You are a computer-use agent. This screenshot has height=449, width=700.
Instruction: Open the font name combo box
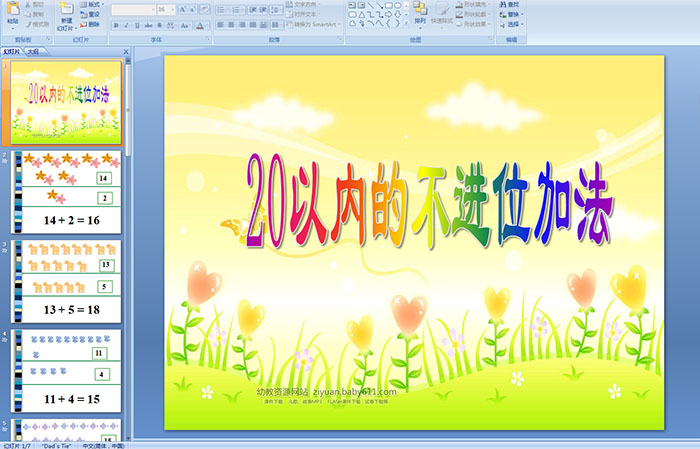[x=133, y=9]
